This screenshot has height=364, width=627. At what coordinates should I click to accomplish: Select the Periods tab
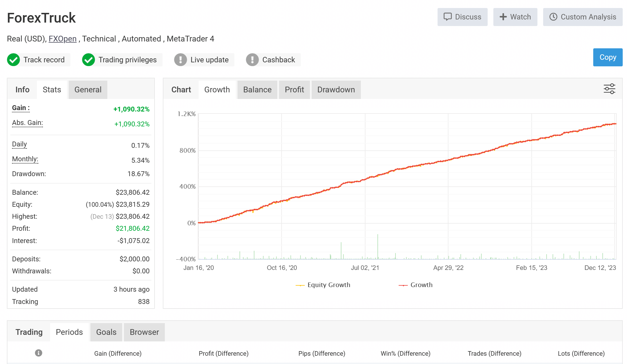[x=69, y=332]
